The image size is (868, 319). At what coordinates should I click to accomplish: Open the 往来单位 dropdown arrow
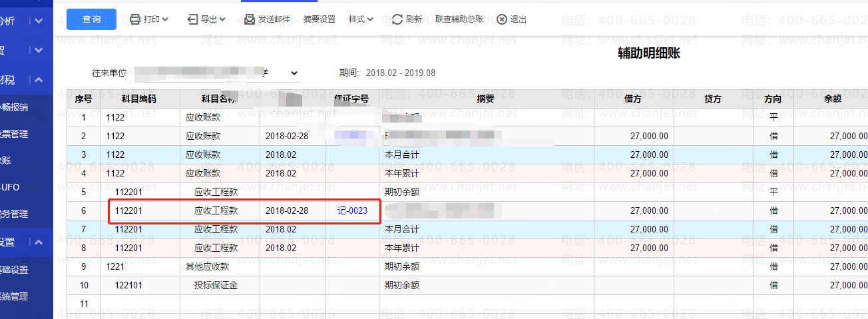[294, 73]
